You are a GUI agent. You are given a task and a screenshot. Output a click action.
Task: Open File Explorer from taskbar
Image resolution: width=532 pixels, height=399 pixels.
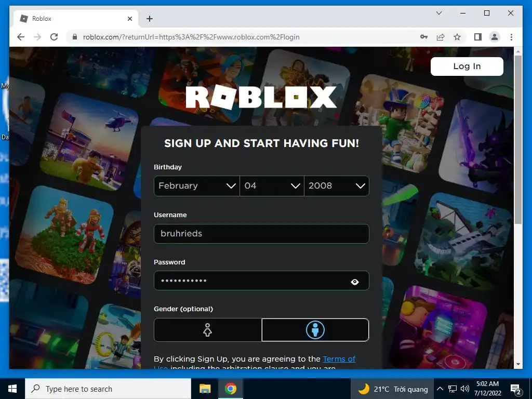205,389
